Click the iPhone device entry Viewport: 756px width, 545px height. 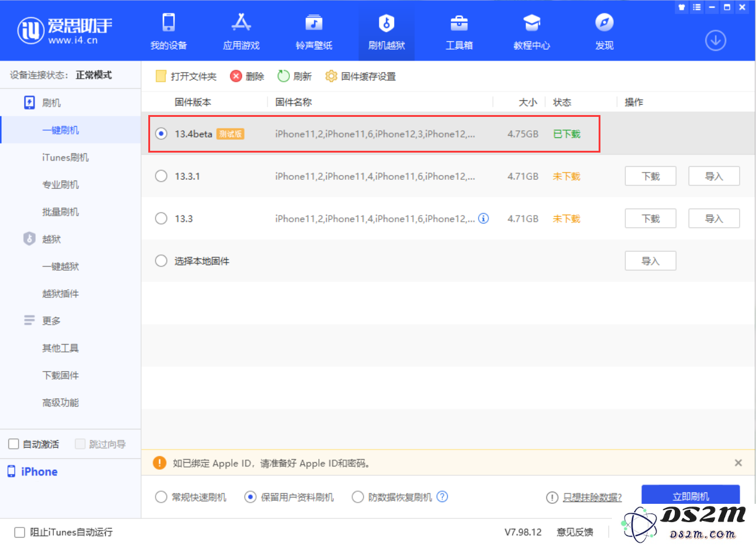click(33, 472)
